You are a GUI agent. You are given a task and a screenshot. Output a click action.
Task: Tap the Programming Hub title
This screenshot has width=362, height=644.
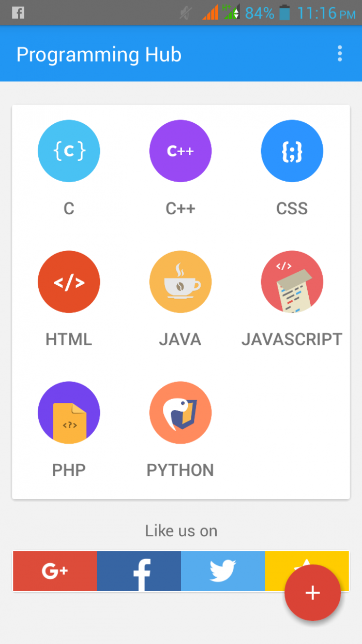coord(99,54)
